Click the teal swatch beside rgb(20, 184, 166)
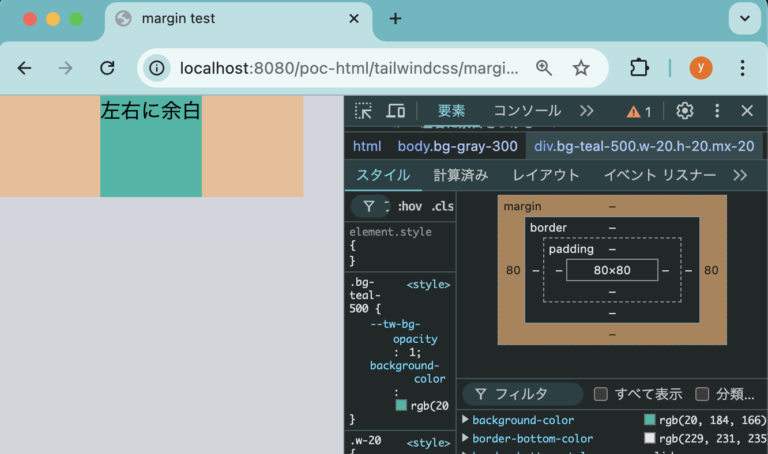Screen dimensions: 768x454 tap(650, 420)
